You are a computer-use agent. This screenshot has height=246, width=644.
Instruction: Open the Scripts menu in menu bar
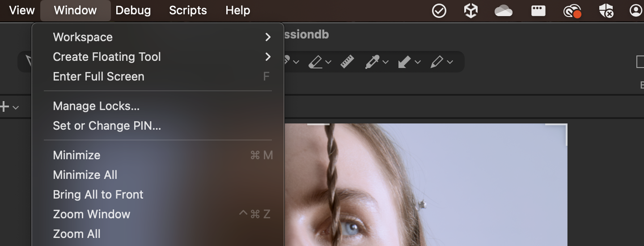(x=188, y=10)
